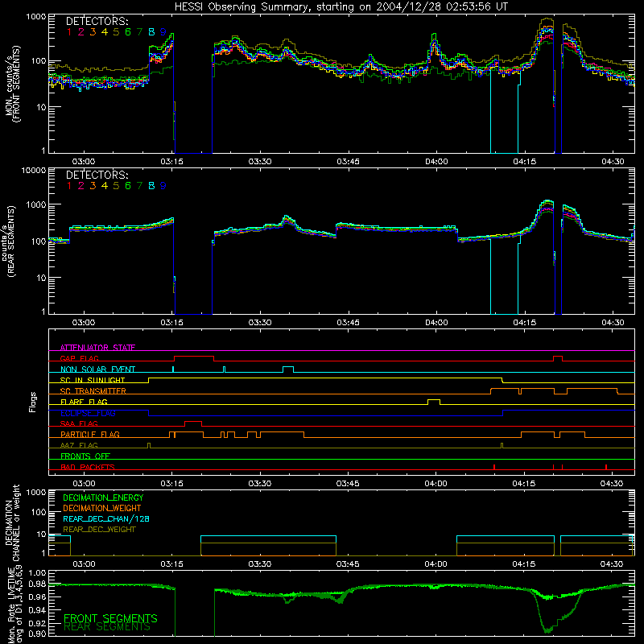This screenshot has width=644, height=644.
Task: Click olive detector 5 in rear segments legend
Action: click(x=116, y=186)
